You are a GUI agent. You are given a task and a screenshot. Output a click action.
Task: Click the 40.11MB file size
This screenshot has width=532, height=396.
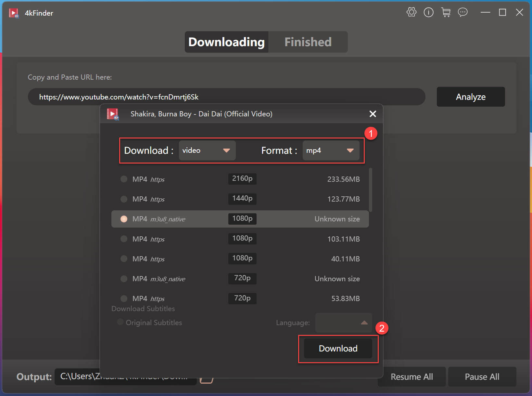346,259
